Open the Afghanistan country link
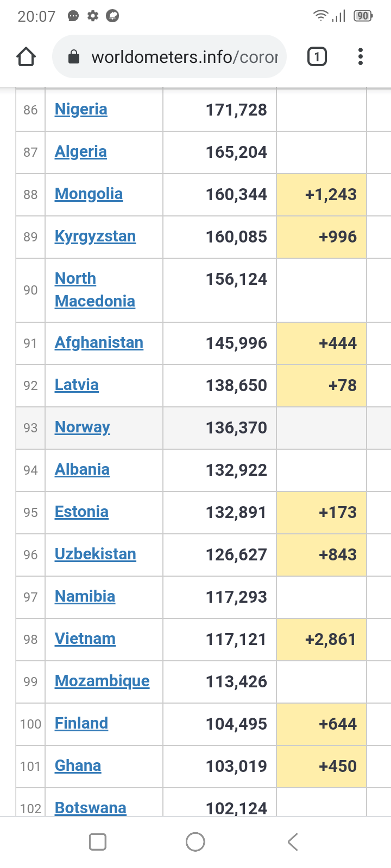This screenshot has width=391, height=868. tap(99, 342)
